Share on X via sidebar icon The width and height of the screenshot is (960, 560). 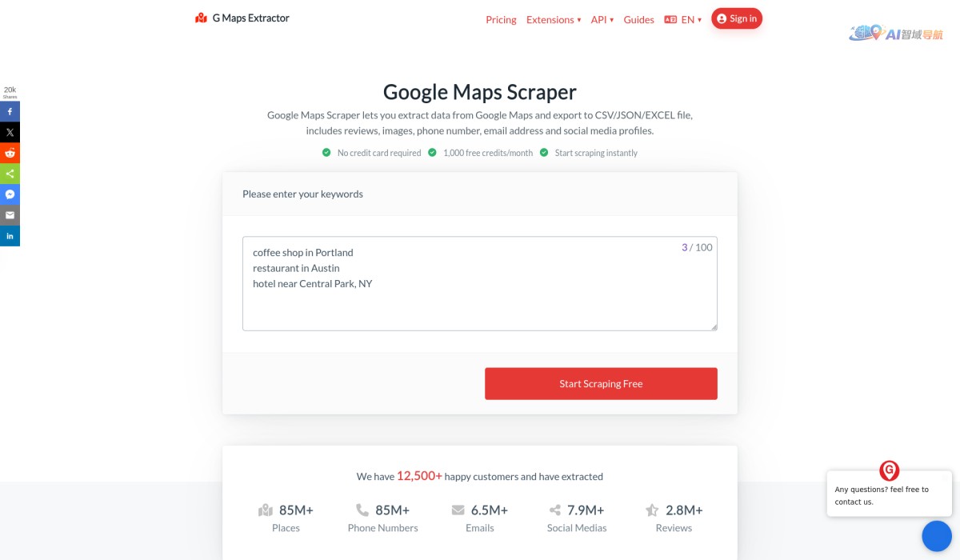click(x=10, y=132)
